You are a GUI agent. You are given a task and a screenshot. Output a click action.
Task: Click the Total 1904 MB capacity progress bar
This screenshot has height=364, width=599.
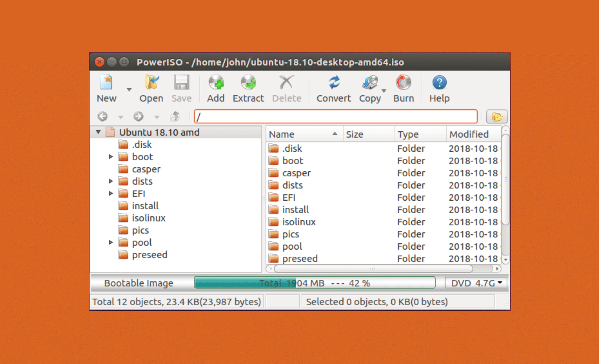coord(315,283)
